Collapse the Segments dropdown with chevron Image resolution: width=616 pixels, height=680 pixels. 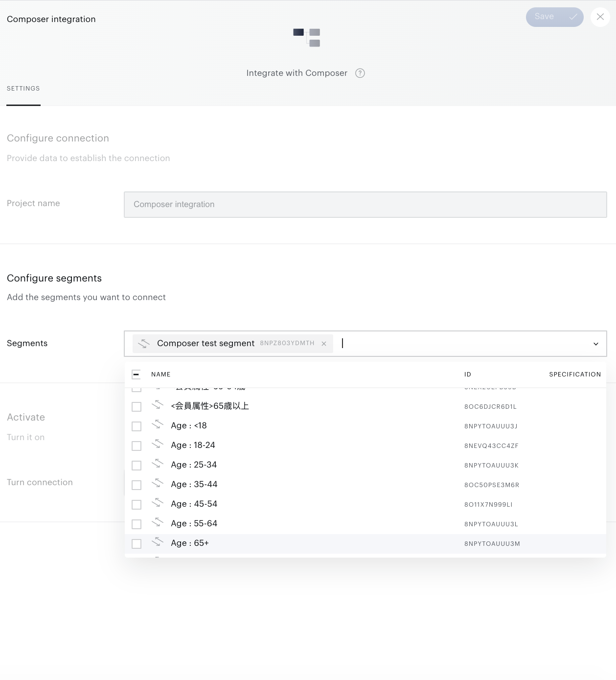coord(596,344)
